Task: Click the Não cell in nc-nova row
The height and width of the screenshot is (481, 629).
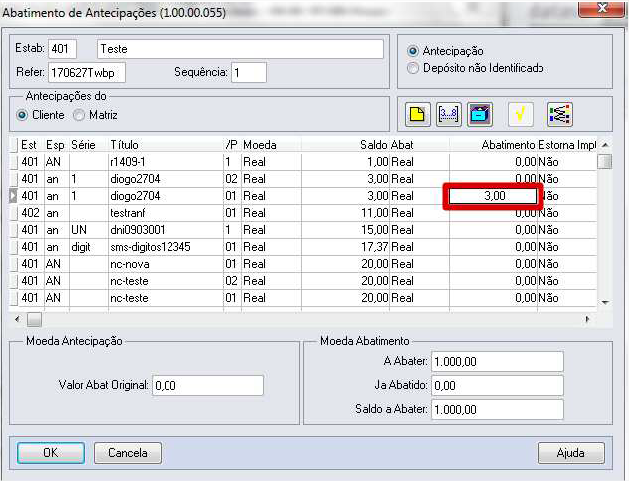Action: click(567, 264)
